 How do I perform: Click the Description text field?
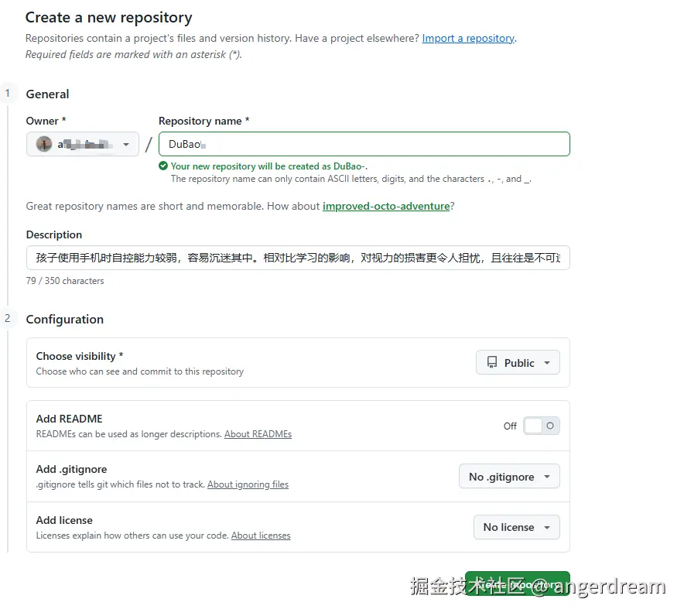298,258
